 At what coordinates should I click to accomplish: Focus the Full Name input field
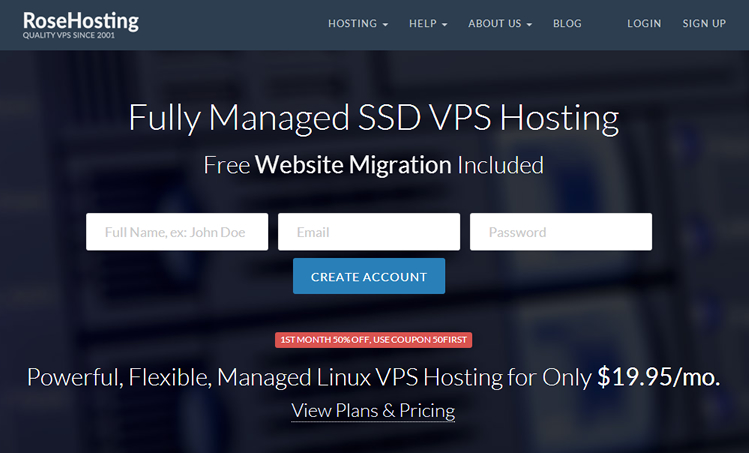pos(177,232)
